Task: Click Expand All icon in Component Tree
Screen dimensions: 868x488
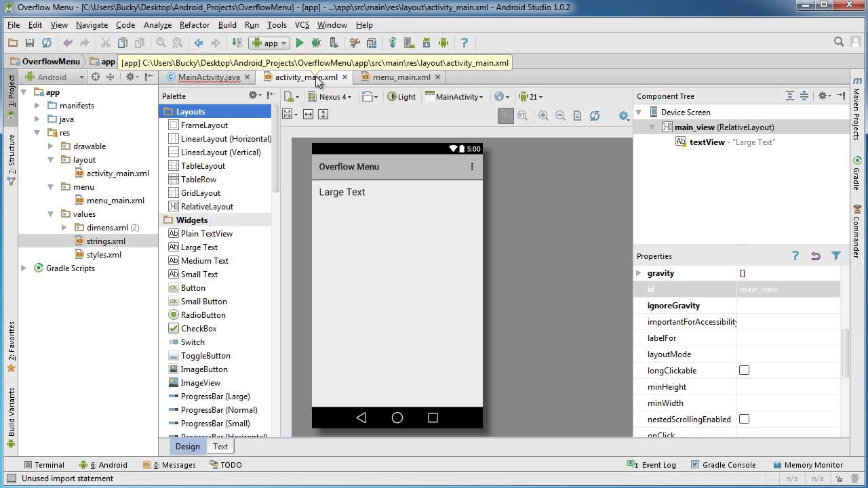Action: click(790, 96)
